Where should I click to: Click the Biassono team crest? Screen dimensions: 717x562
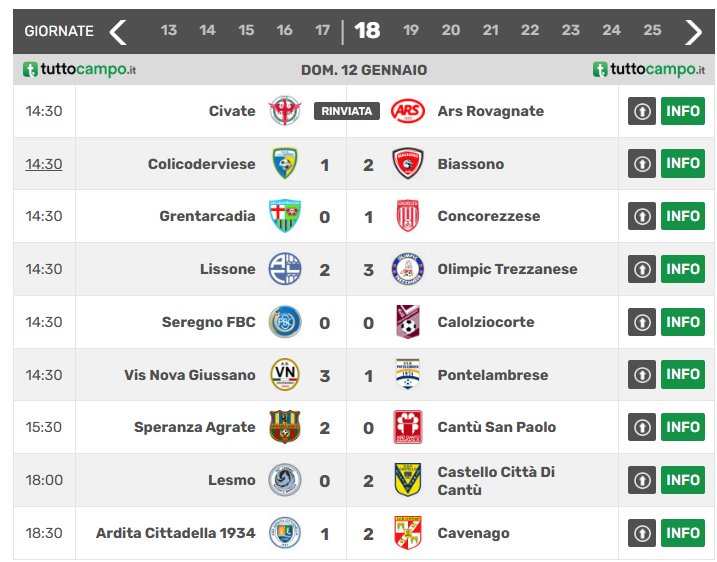point(408,164)
